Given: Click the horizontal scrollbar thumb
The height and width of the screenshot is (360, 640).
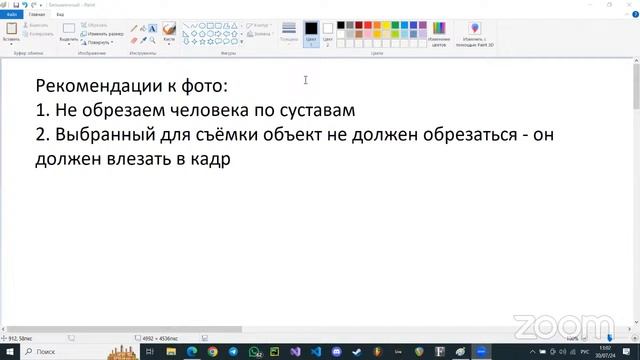Looking at the screenshot, I should (124, 329).
